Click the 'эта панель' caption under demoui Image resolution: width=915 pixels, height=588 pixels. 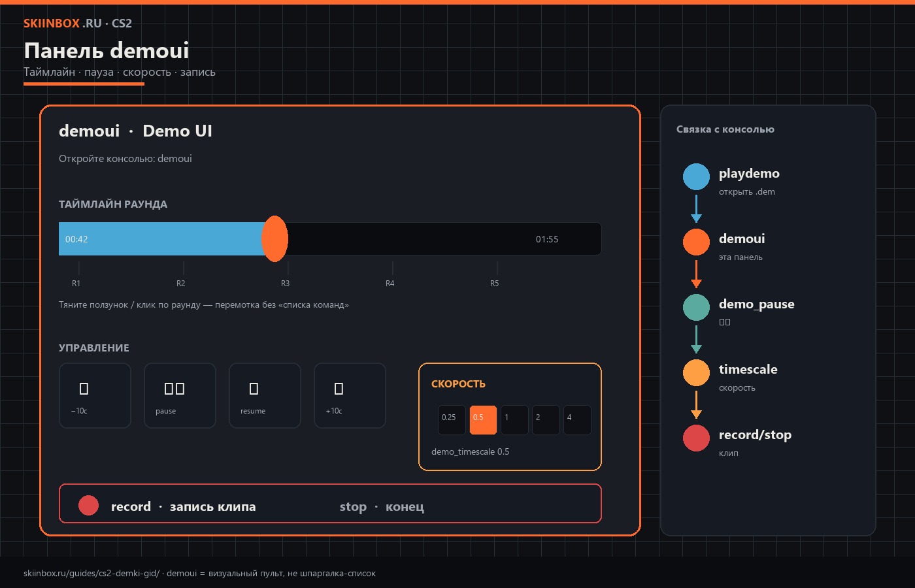tap(740, 257)
